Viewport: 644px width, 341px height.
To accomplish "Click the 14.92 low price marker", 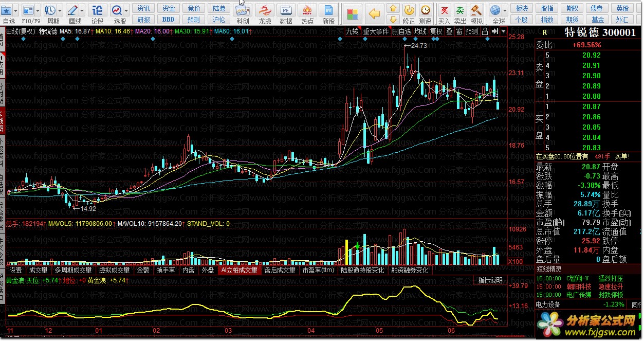I will [88, 208].
